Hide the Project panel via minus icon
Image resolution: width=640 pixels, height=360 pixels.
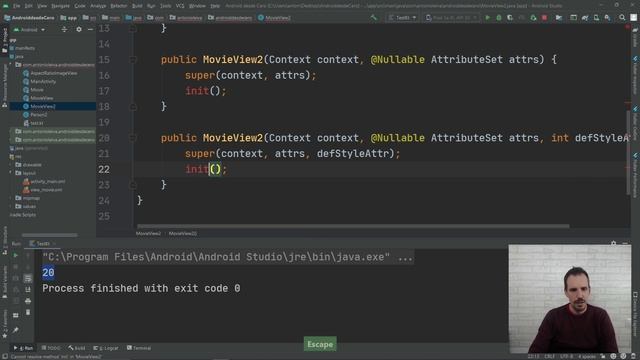coord(90,29)
